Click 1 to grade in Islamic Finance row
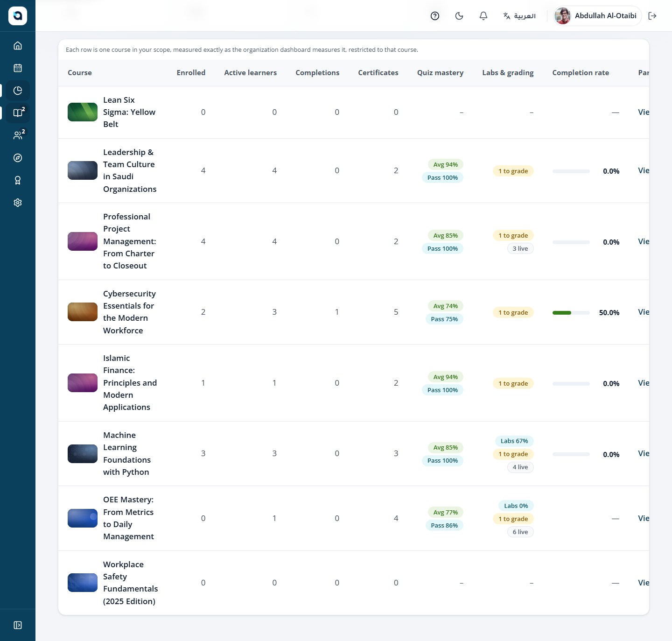The width and height of the screenshot is (672, 641). pos(513,384)
